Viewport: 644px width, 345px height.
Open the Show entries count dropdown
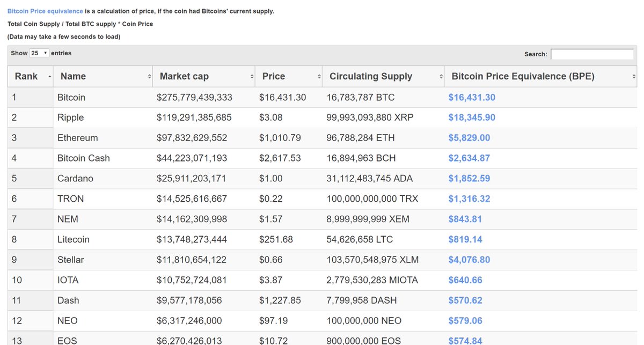click(x=39, y=53)
